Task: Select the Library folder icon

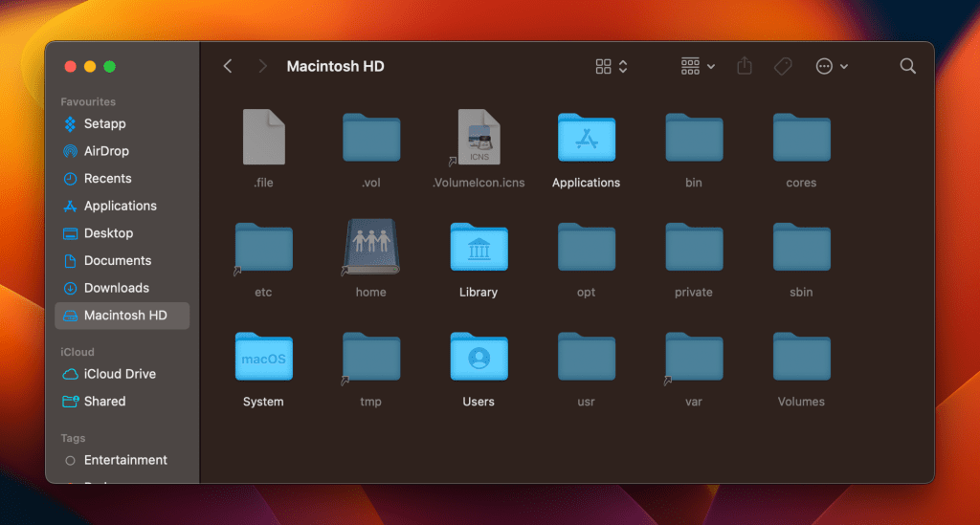Action: [479, 249]
